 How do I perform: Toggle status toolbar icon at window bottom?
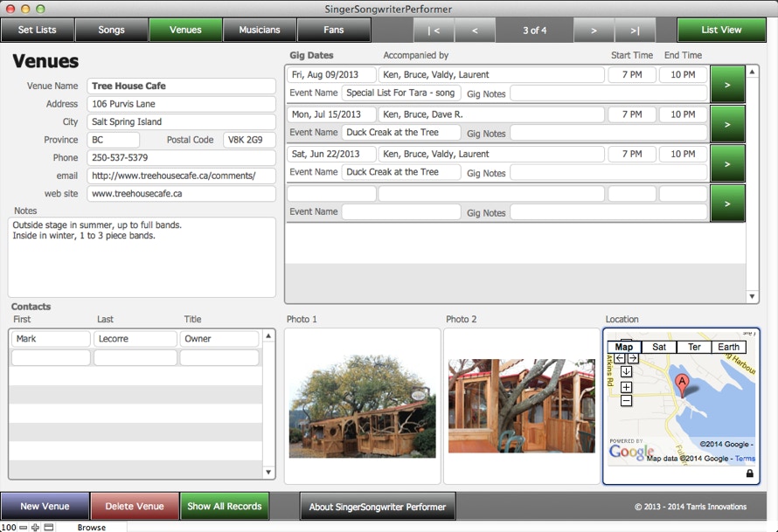[49, 527]
